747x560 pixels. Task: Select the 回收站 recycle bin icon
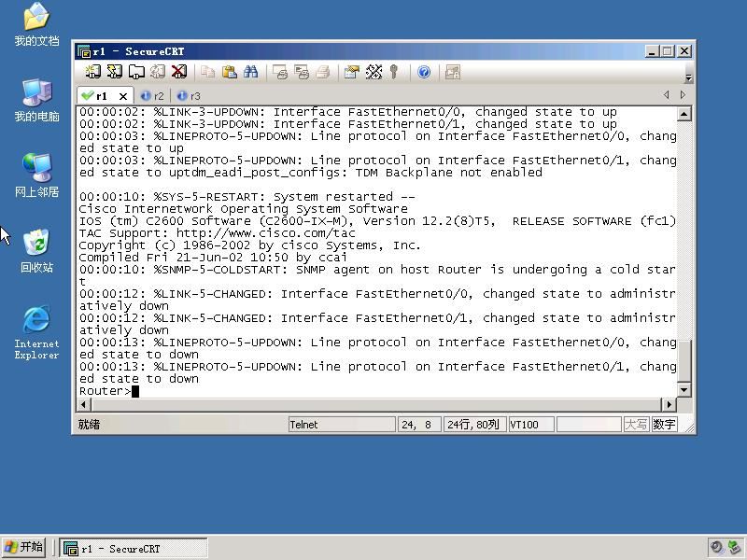point(36,251)
